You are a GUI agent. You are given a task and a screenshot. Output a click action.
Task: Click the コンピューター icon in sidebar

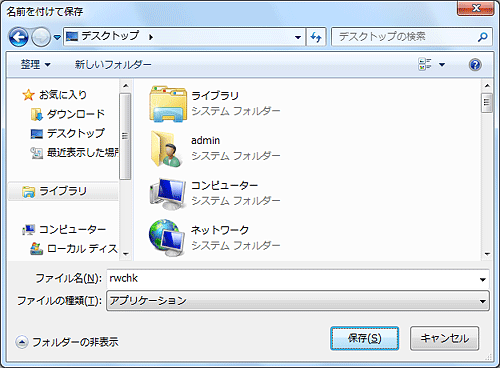point(29,230)
